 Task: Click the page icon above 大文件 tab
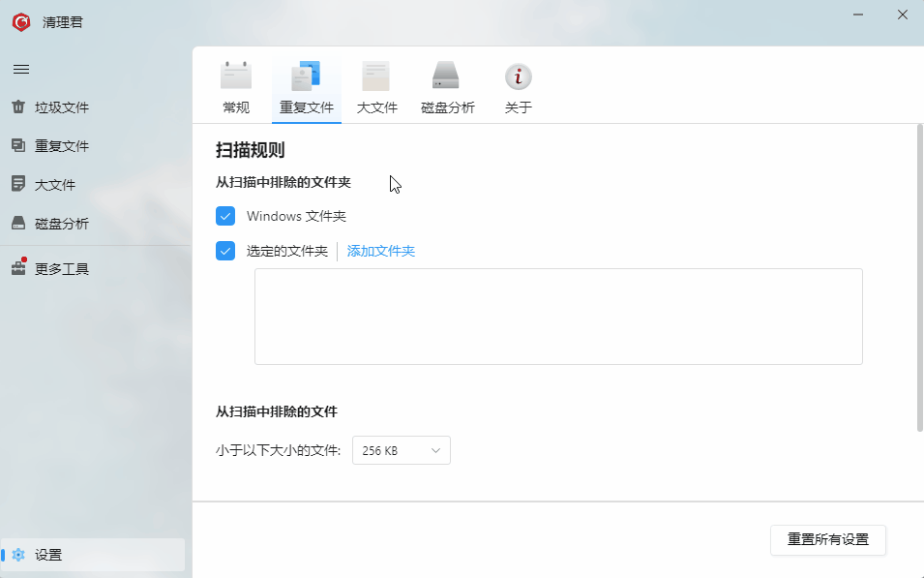click(x=376, y=76)
